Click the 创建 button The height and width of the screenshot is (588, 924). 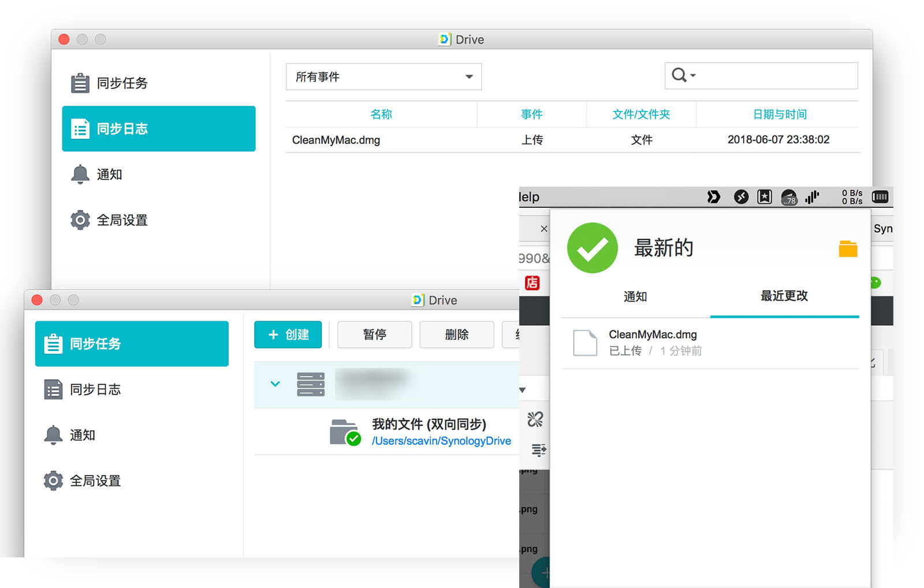(288, 334)
